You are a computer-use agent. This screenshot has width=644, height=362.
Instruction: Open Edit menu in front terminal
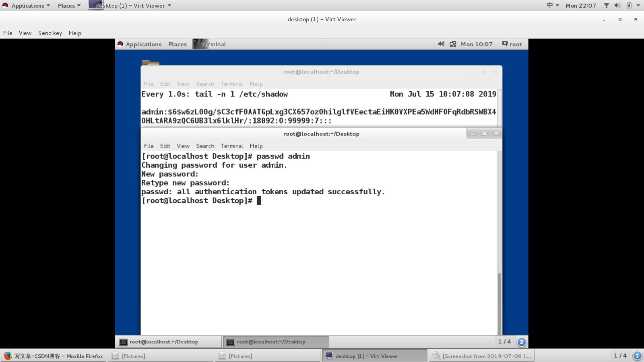(x=165, y=146)
